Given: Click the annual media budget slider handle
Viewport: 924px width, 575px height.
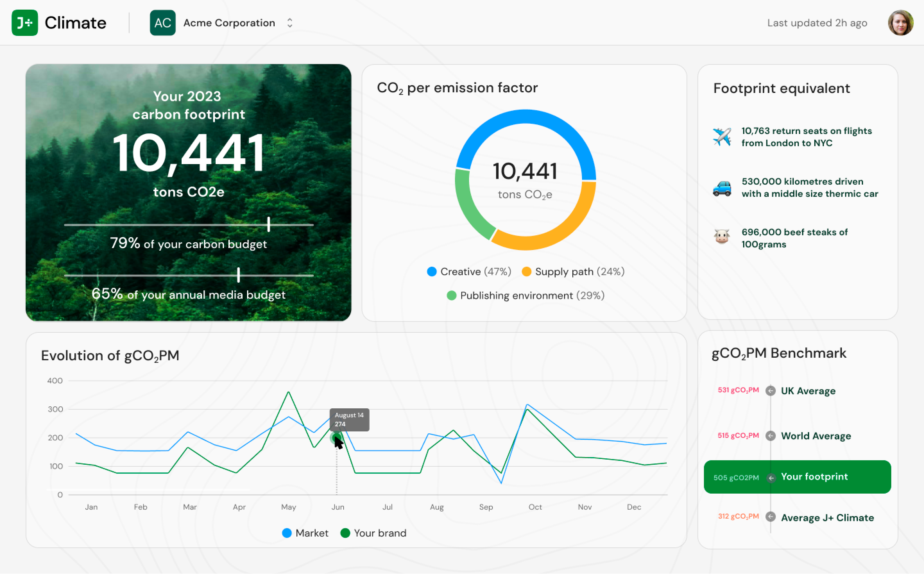Looking at the screenshot, I should [239, 275].
